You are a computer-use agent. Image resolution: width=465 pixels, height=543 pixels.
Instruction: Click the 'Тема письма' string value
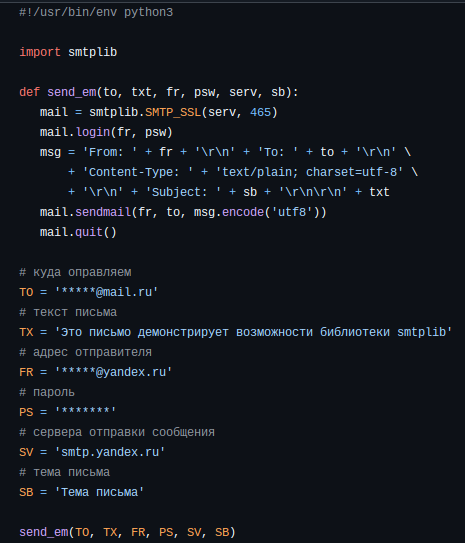99,492
